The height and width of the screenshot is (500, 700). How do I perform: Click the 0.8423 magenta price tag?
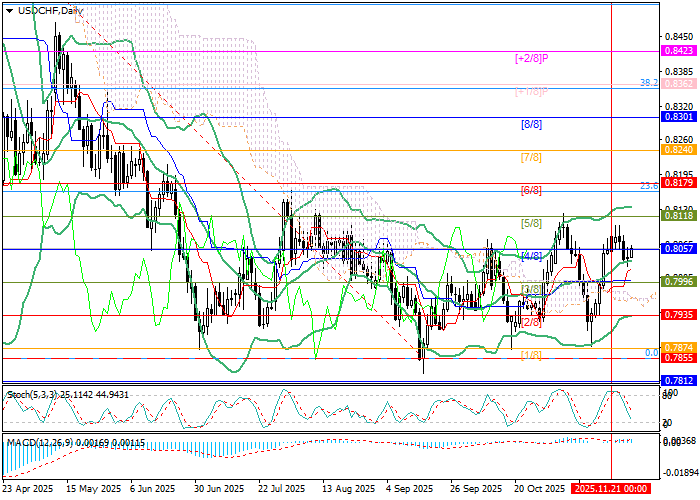[x=678, y=50]
